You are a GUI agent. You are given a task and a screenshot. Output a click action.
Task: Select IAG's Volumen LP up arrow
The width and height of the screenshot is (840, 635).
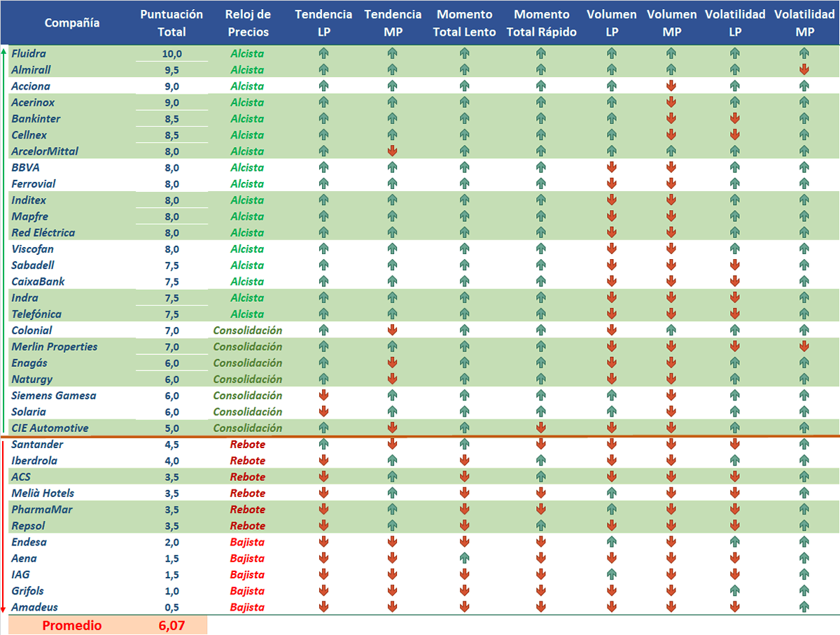(x=611, y=574)
